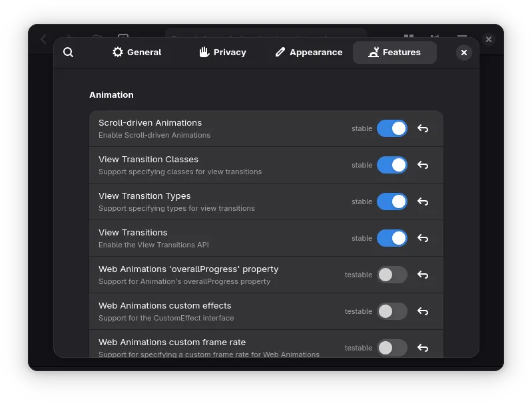Reset Scroll-driven Animations to default
Screen dimensions: 532x403
pos(422,128)
